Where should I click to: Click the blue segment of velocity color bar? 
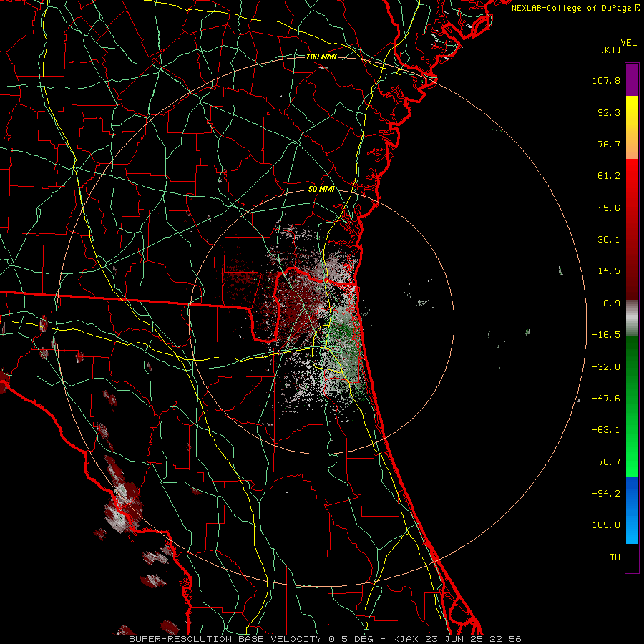click(632, 510)
